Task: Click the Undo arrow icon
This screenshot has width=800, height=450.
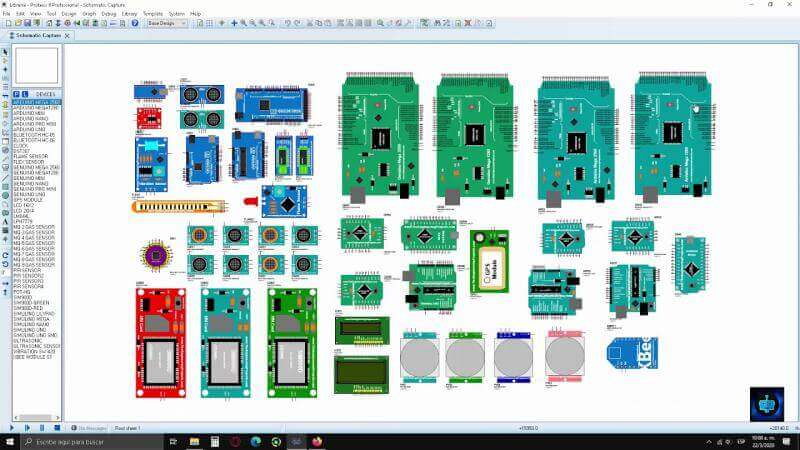Action: (288, 23)
